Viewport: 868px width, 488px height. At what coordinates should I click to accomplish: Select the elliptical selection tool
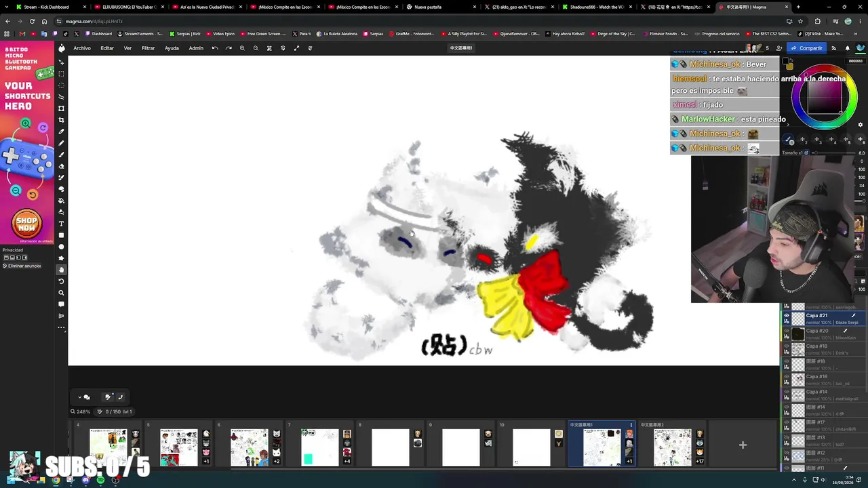[61, 85]
